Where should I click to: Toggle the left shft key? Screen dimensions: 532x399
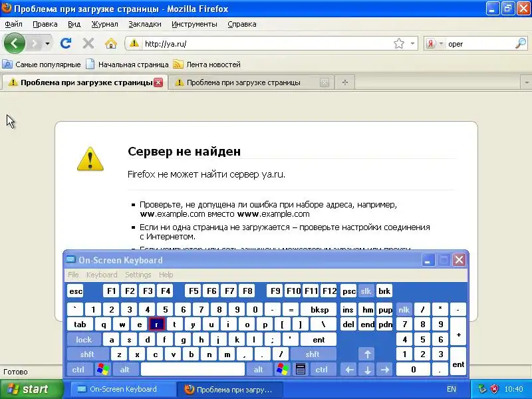(88, 354)
